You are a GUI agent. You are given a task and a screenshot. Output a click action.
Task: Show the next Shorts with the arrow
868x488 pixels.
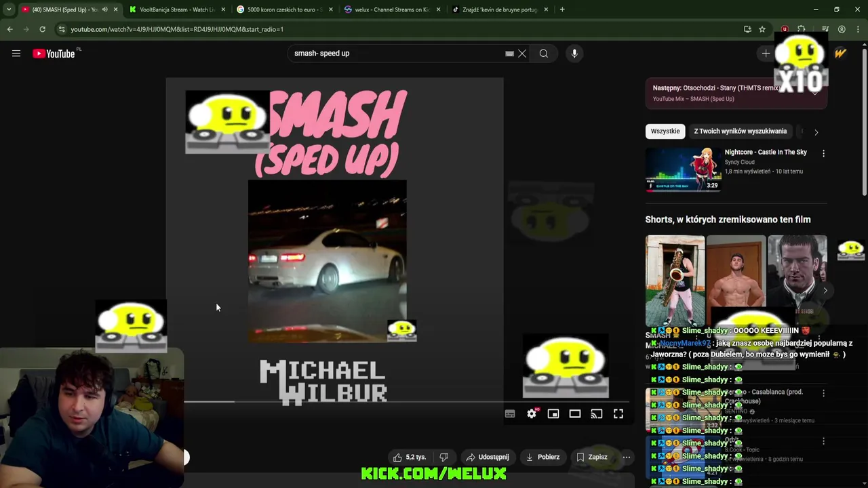(825, 291)
